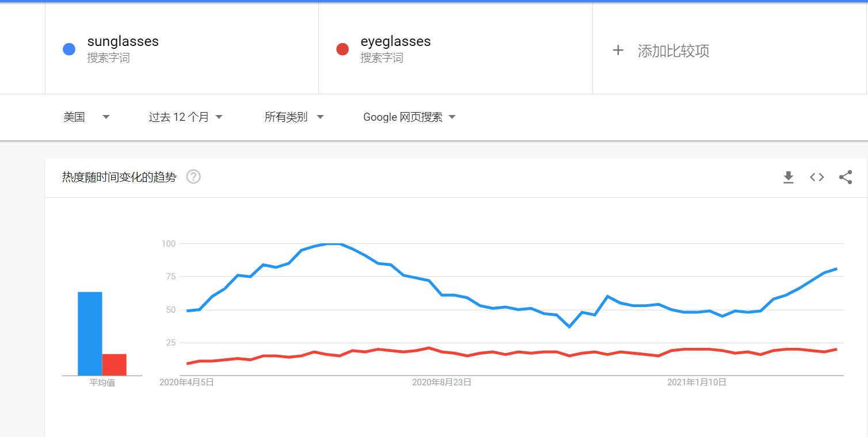Open the 所有类别 category dropdown

click(x=294, y=117)
